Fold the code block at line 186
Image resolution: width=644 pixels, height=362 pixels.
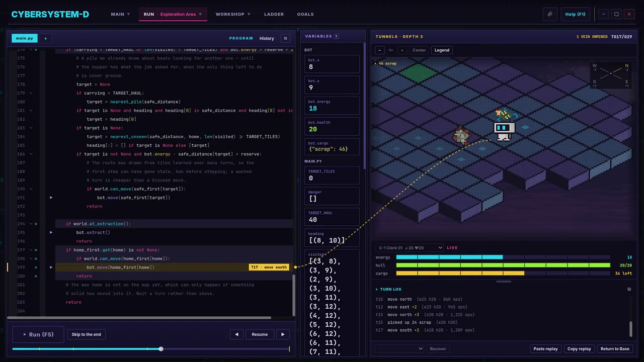click(31, 154)
